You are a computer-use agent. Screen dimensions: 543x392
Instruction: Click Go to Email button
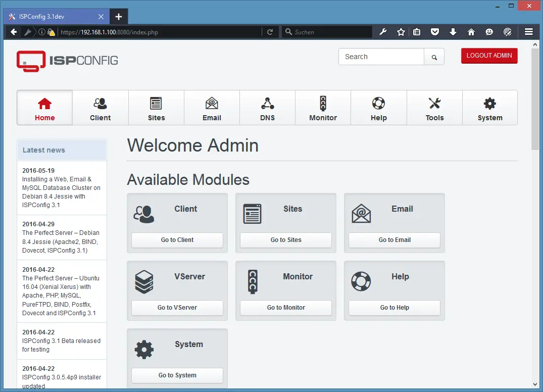(394, 240)
